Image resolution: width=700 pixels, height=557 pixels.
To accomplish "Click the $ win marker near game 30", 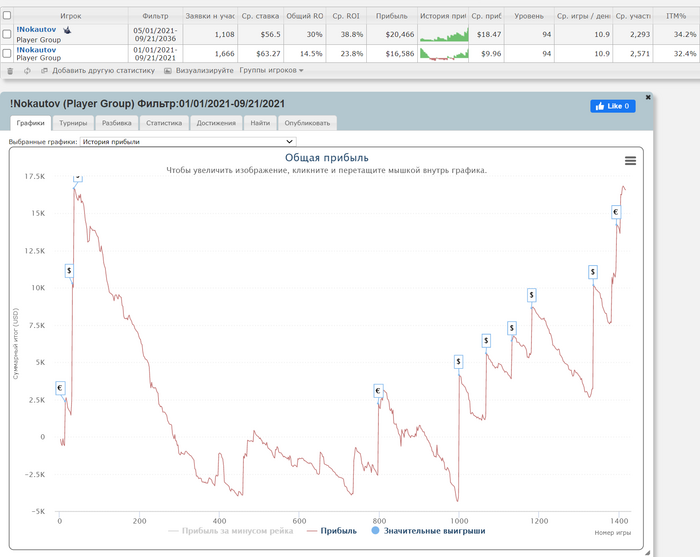I will coord(69,270).
